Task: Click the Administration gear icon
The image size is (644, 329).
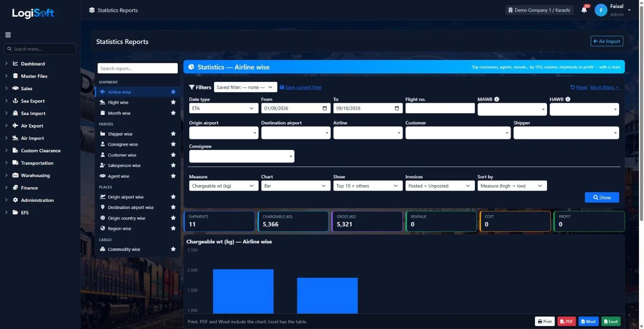Action: (16, 200)
